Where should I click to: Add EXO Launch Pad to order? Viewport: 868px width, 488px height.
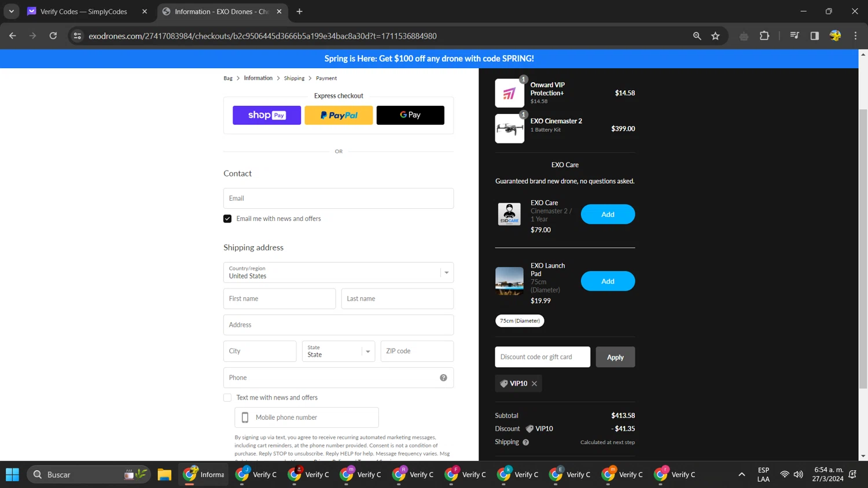[x=608, y=281]
